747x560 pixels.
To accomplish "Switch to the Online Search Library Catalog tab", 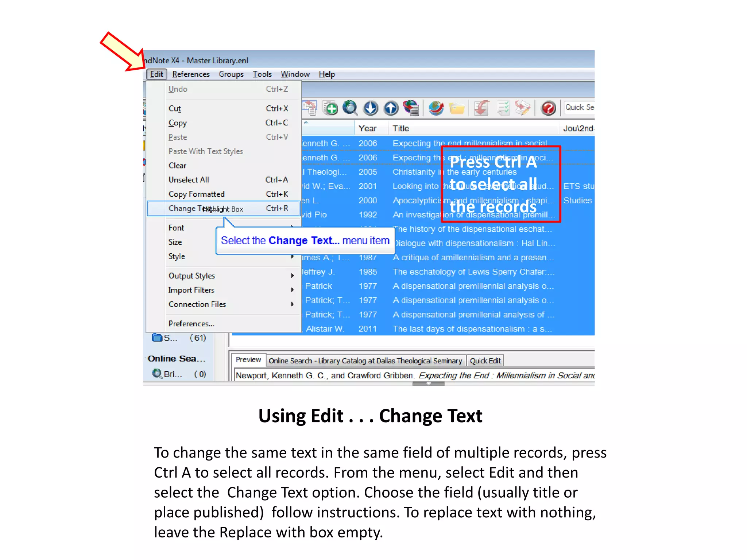I will [x=365, y=361].
